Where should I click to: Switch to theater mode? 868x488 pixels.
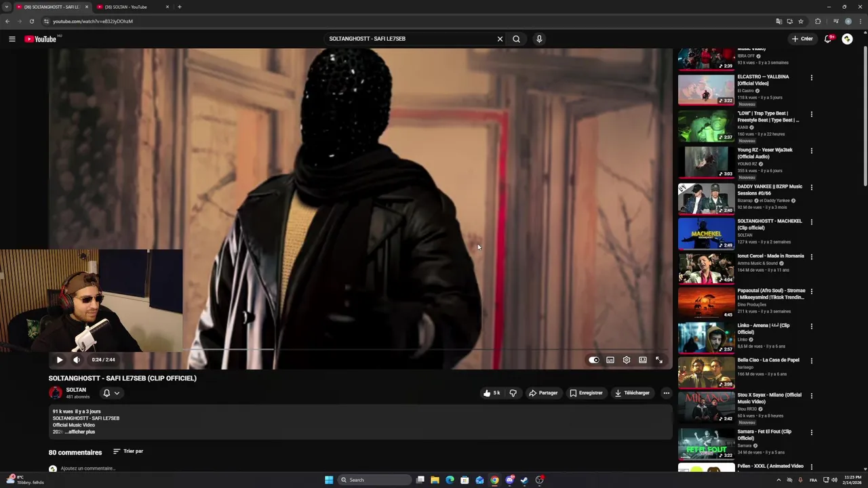(x=643, y=360)
